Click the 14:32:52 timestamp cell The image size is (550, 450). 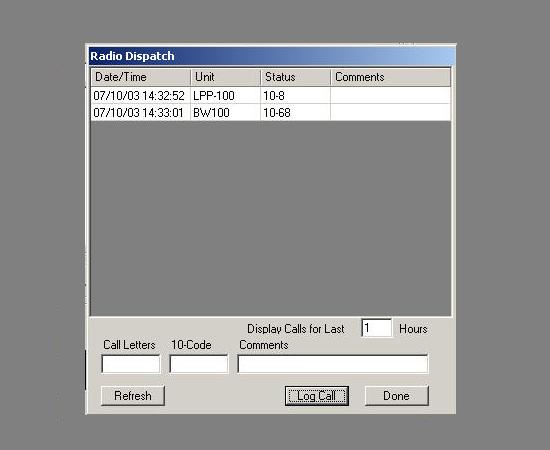point(141,95)
